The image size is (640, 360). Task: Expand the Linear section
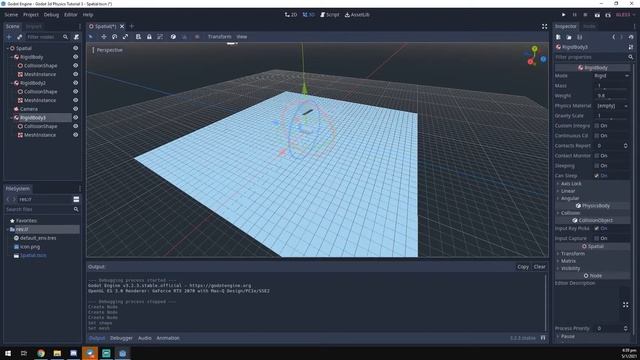click(592, 191)
